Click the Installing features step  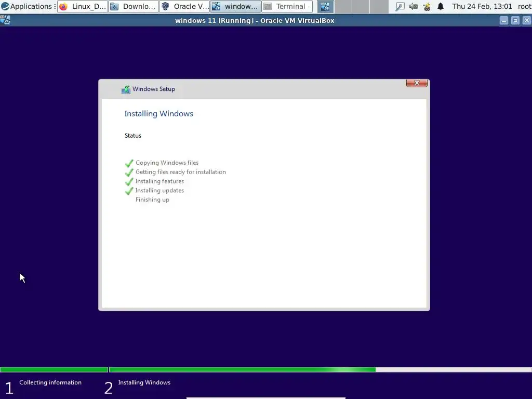tap(159, 181)
